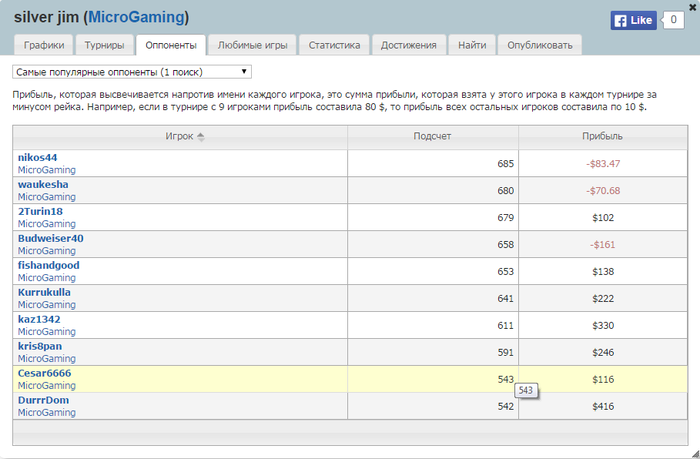Click the Facebook like counter showing 0
Viewport: 700px width, 459px height.
(x=673, y=20)
